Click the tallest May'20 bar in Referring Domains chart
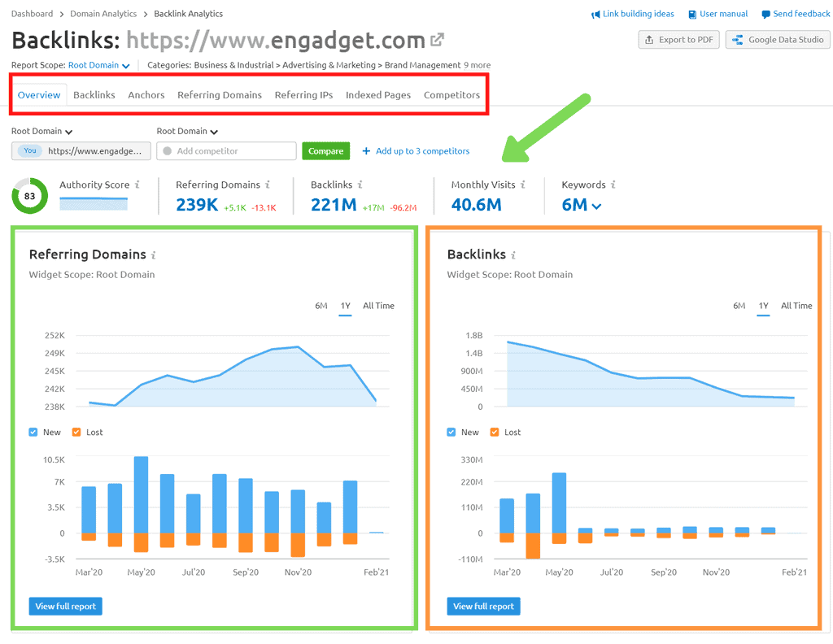The image size is (833, 644). 141,494
